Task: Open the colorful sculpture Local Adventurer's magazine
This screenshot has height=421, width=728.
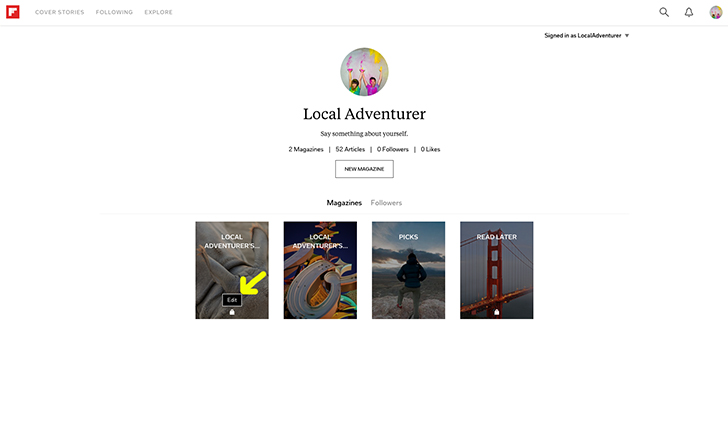Action: (320, 270)
